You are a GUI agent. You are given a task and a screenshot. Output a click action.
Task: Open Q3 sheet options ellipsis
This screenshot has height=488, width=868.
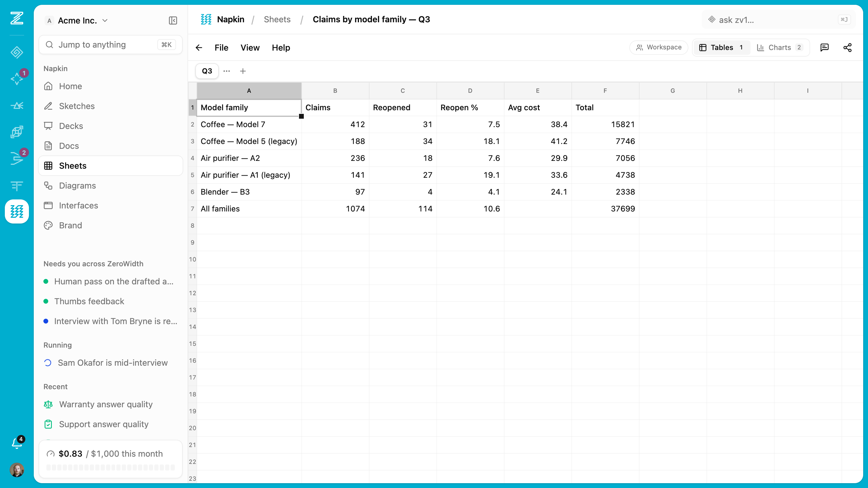click(x=226, y=71)
